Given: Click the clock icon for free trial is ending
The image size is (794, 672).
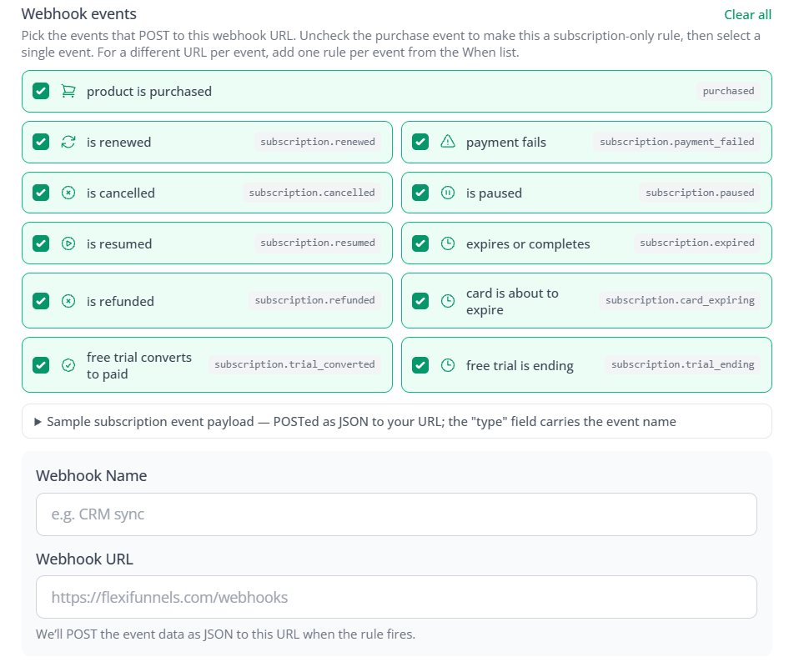Looking at the screenshot, I should tap(448, 365).
